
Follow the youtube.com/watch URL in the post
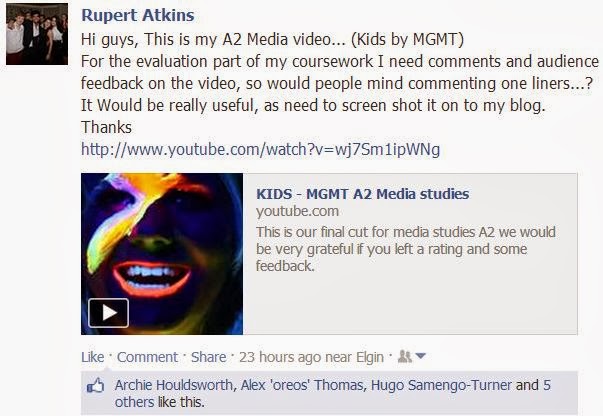(260, 149)
